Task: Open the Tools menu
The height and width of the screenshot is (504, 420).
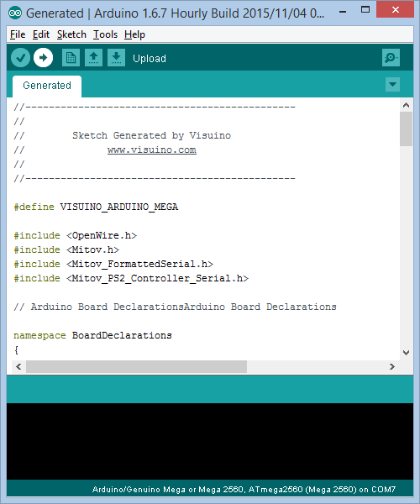Action: (105, 34)
